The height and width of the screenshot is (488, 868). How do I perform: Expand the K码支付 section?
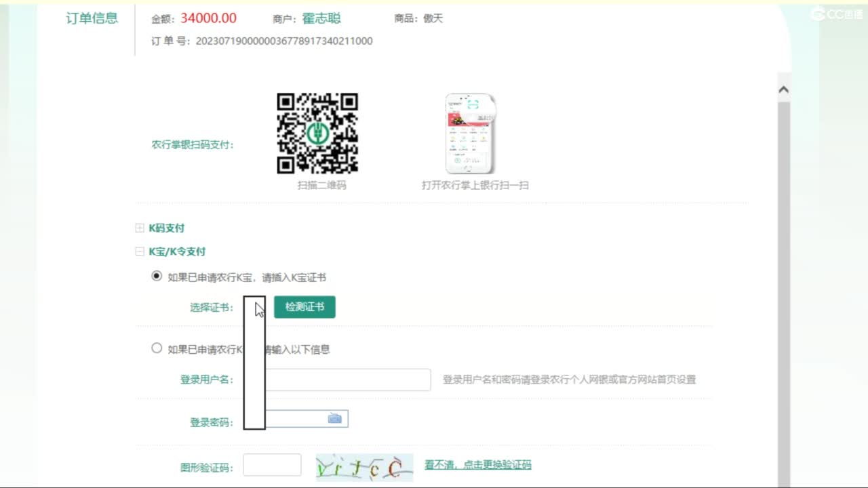click(140, 228)
